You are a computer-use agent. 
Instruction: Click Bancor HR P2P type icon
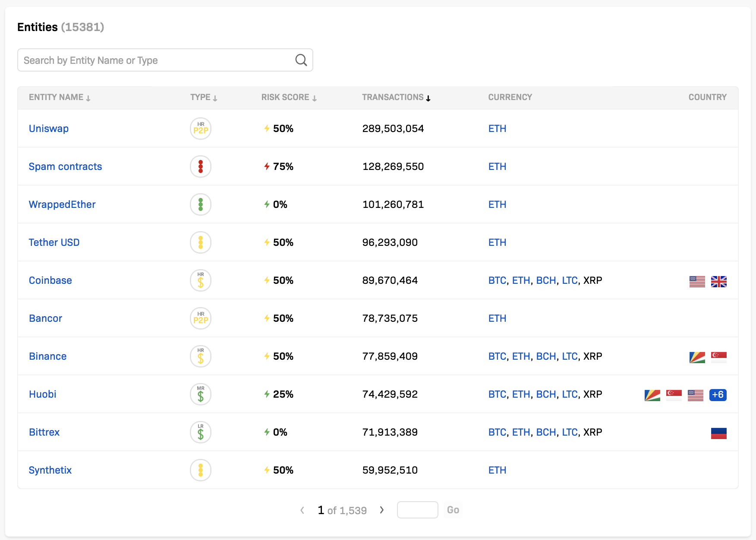(201, 318)
